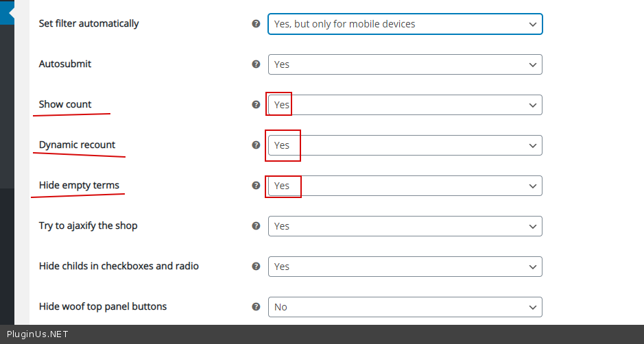Open the Autosubmit dropdown

pos(405,64)
